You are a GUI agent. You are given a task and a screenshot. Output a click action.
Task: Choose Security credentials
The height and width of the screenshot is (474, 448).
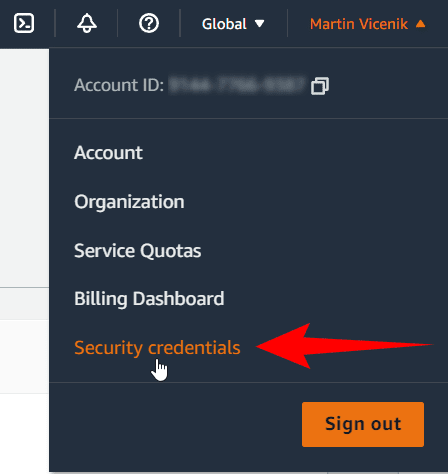(157, 348)
